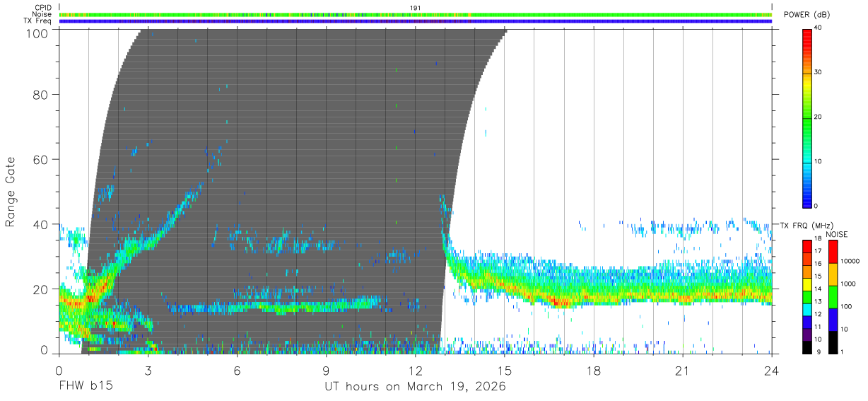
Task: Click the NOISE legend title
Action: point(836,234)
